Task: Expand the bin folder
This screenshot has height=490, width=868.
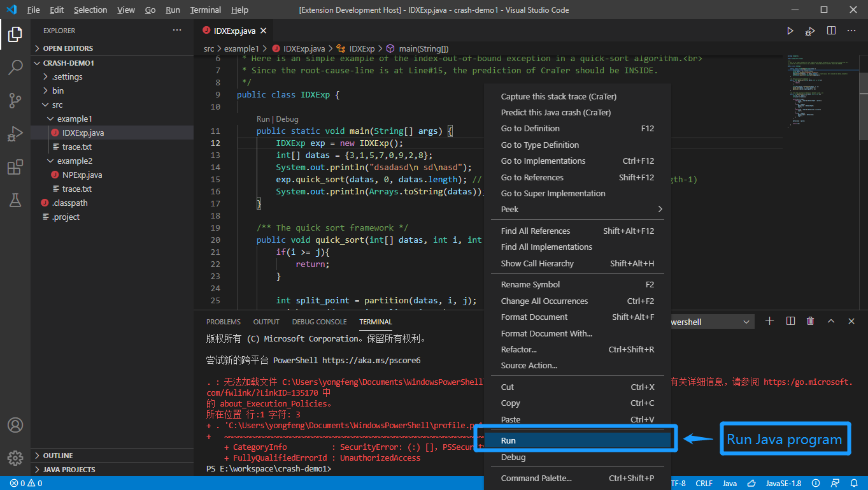Action: tap(112, 90)
